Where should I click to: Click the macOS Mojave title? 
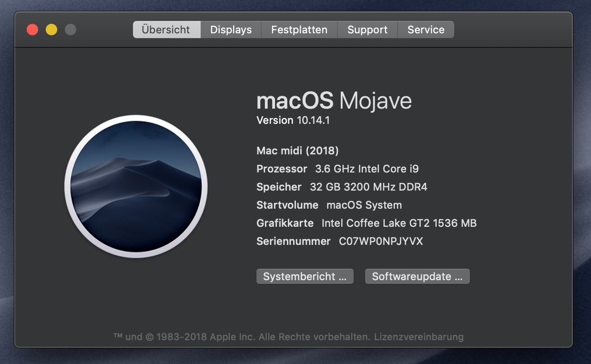coord(334,101)
